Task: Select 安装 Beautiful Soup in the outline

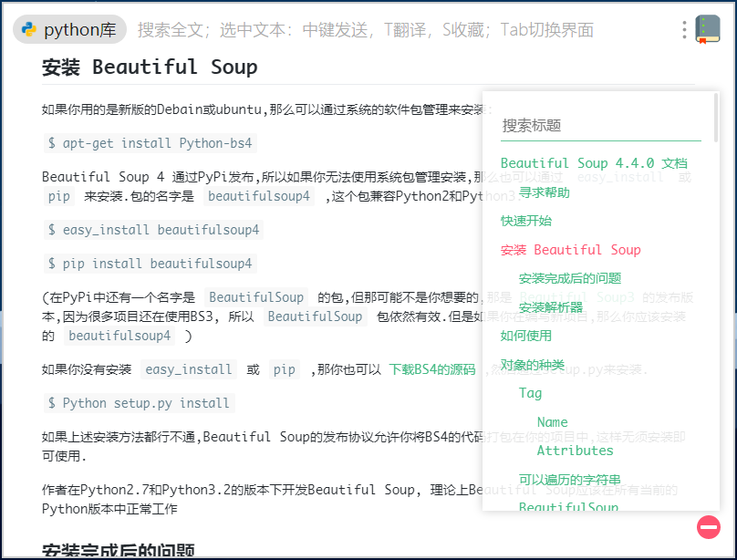Action: point(571,250)
